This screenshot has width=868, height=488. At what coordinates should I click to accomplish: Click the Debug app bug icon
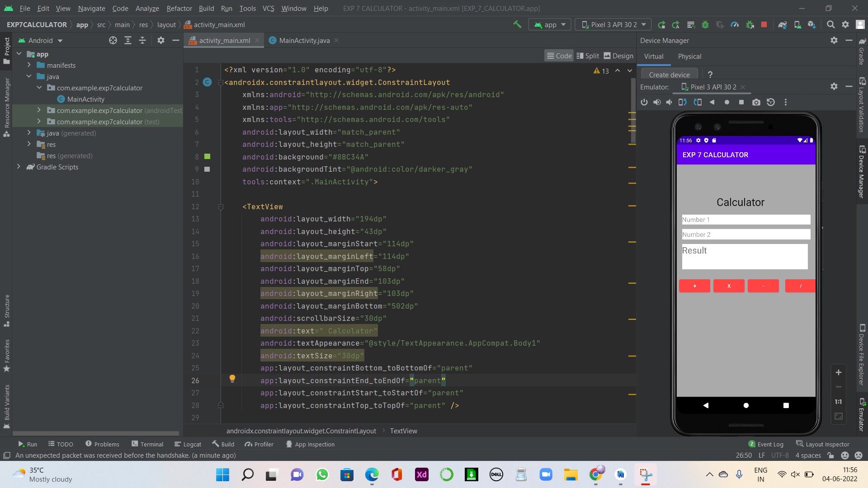click(x=705, y=24)
